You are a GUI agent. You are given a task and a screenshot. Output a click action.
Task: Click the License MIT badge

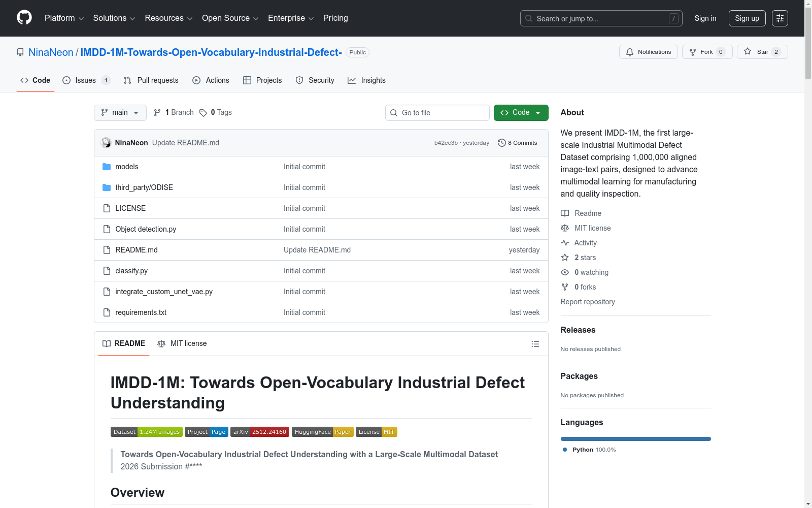point(377,432)
